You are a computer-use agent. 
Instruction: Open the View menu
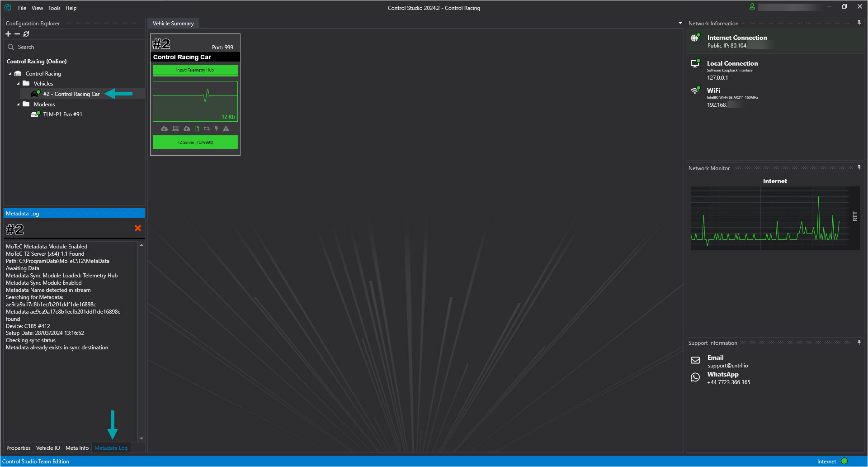pyautogui.click(x=38, y=8)
